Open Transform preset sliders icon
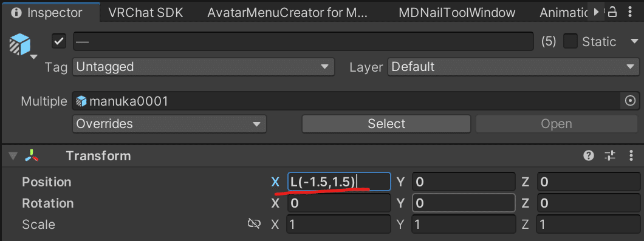Screen dimensions: 644x241 click(x=610, y=155)
